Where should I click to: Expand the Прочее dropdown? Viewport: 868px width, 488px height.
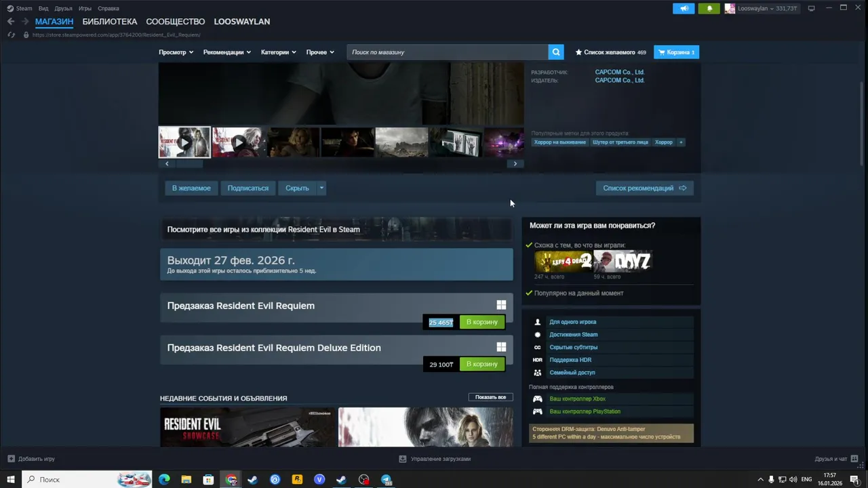pos(320,52)
